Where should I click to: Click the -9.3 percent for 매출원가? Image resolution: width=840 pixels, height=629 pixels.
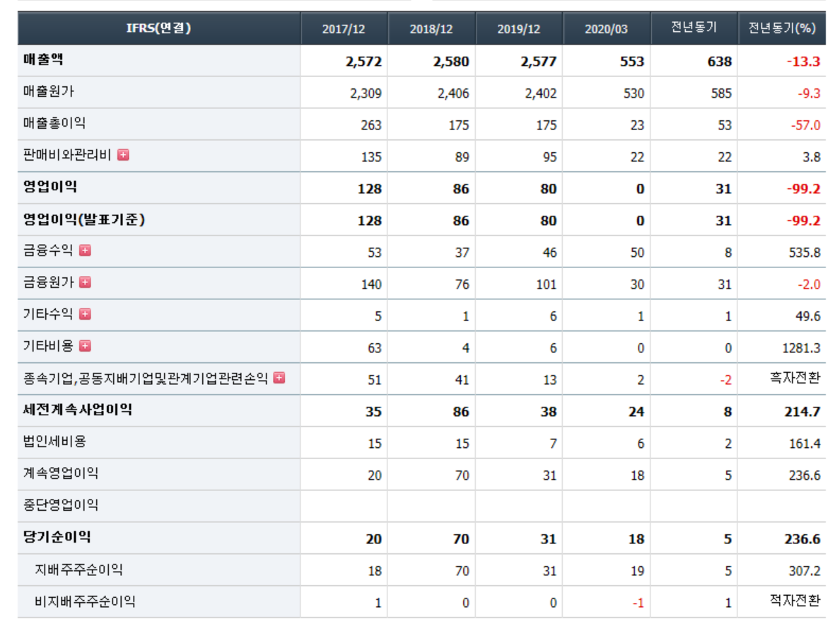point(809,94)
